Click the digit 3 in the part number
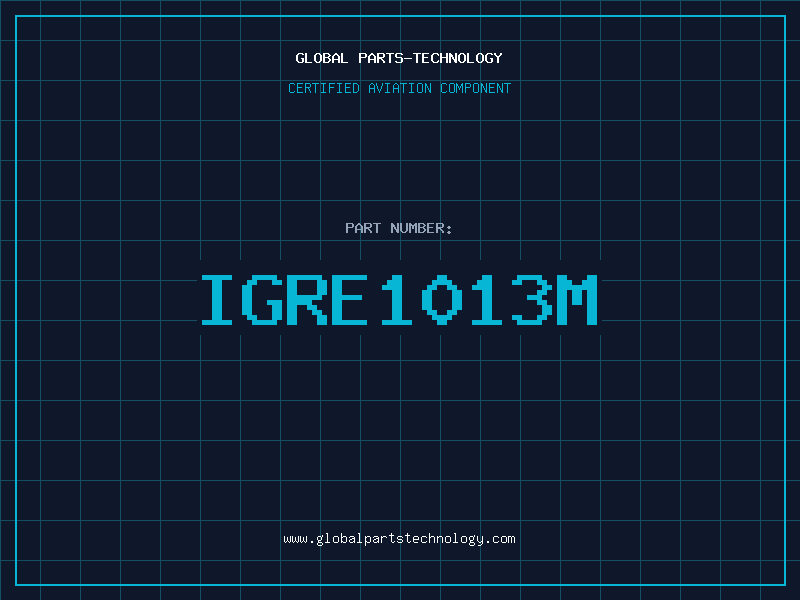Viewport: 800px width, 600px height. click(532, 299)
